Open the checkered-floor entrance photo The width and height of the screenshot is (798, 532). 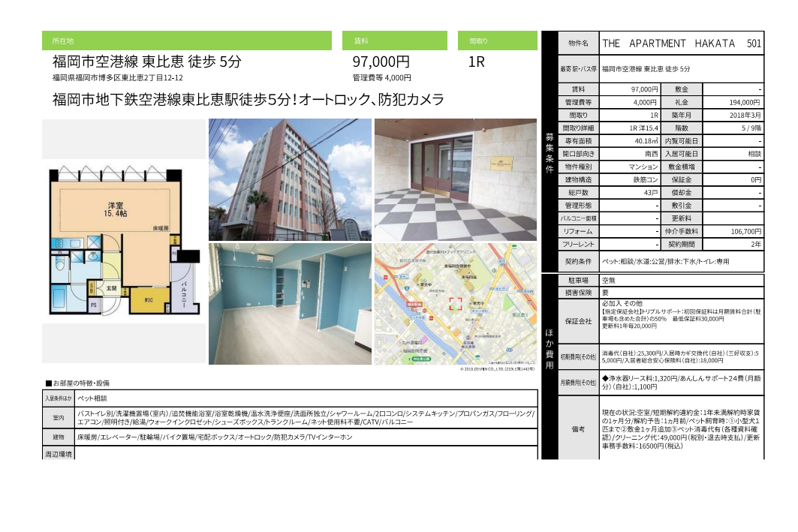pos(455,179)
